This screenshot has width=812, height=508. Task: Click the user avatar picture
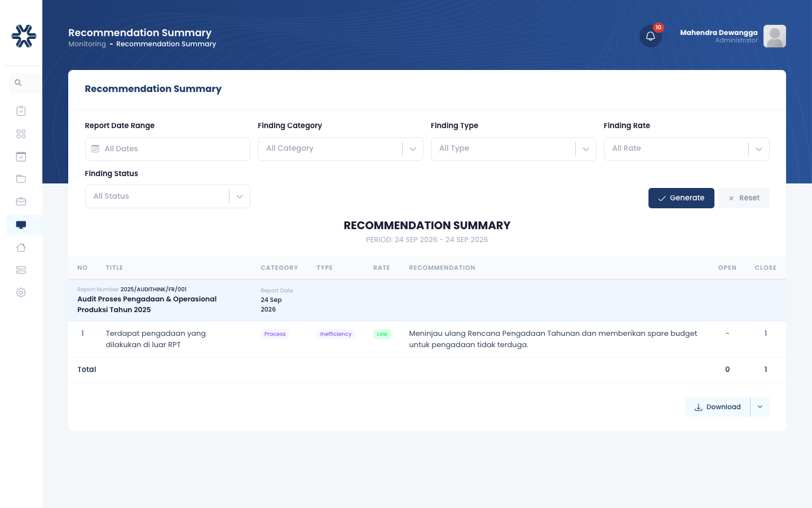pos(775,36)
